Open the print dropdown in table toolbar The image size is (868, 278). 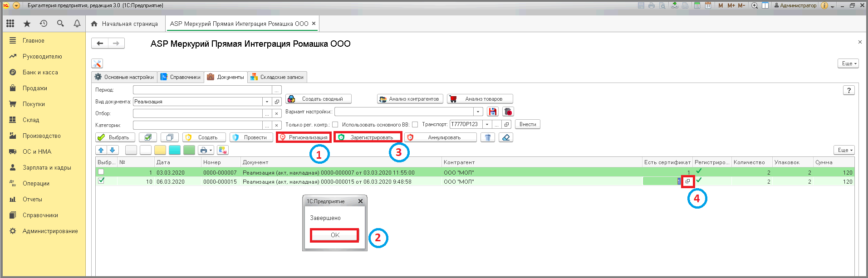206,150
